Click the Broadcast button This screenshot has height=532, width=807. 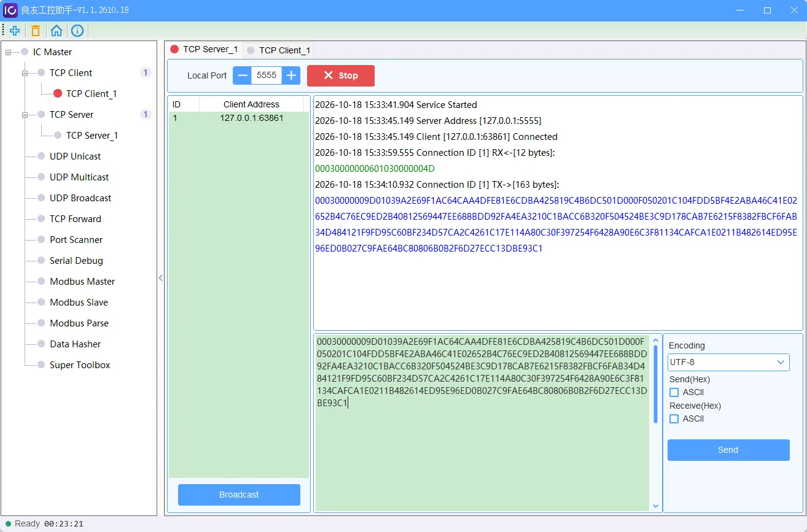(239, 495)
